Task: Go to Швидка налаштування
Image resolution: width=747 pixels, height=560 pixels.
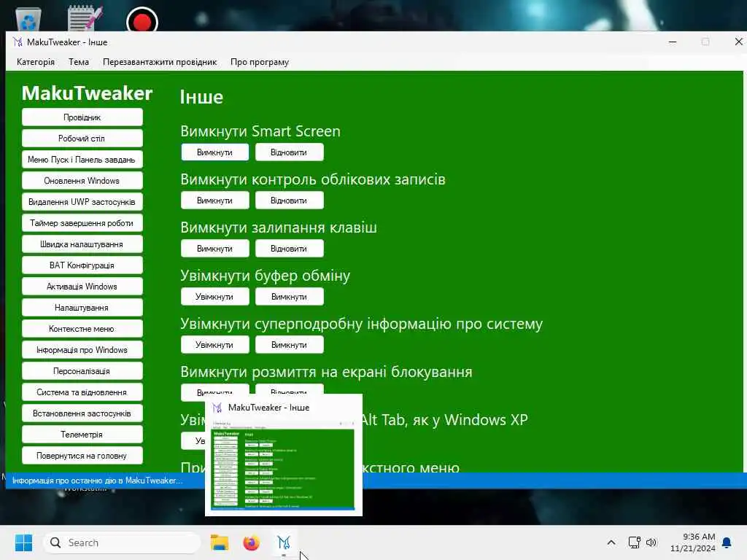Action: 82,244
